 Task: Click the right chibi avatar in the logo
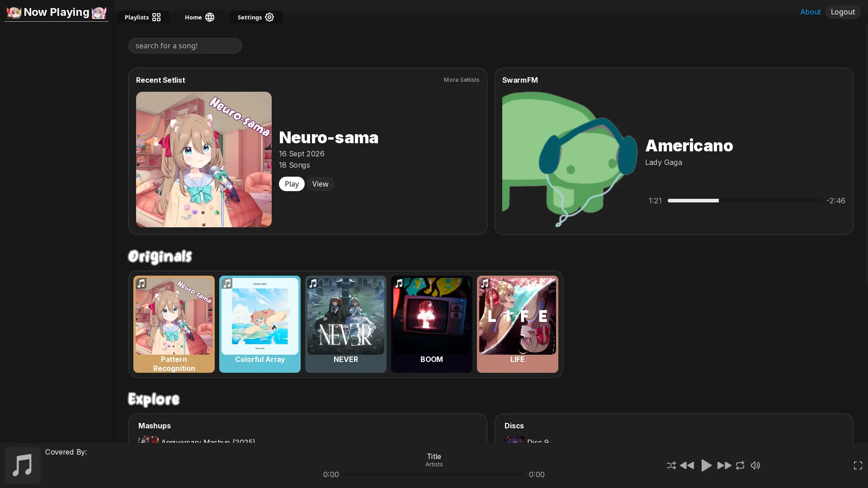click(x=99, y=13)
